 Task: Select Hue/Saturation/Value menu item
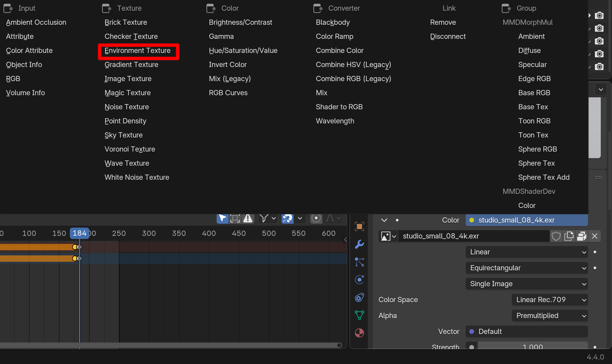tap(243, 51)
